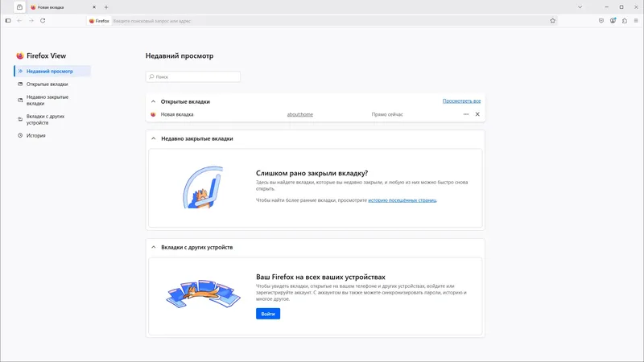Collapse the Вкладки с других устройств section
This screenshot has height=362, width=644.
[154, 247]
